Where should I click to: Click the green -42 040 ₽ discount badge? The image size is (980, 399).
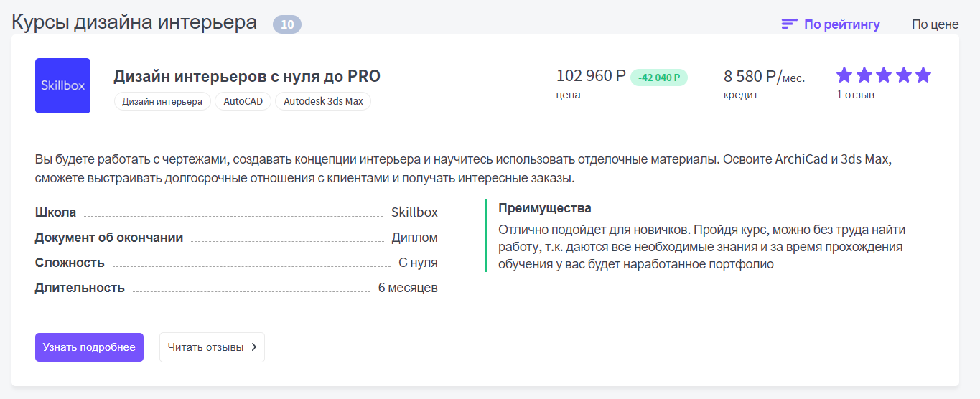(659, 78)
